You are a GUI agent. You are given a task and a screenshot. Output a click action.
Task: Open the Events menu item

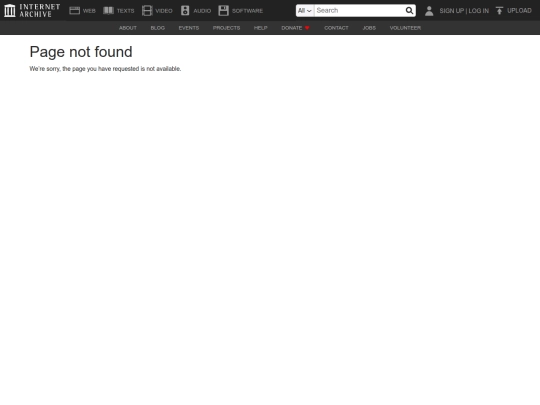coord(189,28)
